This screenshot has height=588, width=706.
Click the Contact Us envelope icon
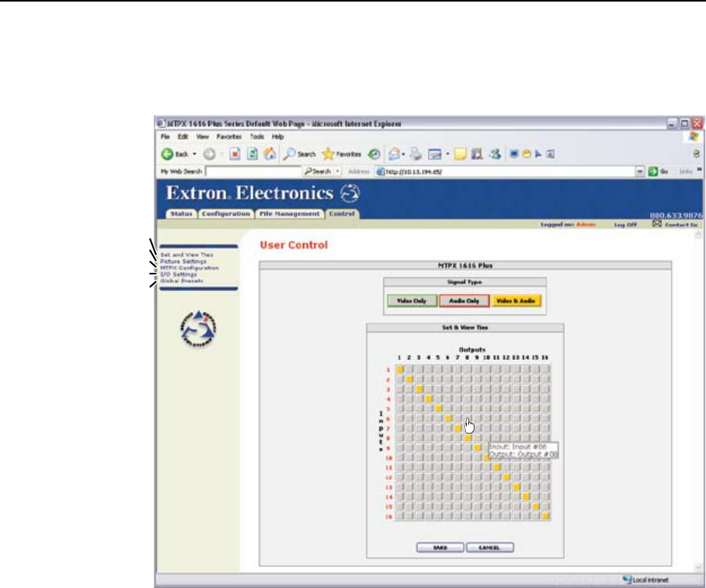(657, 224)
